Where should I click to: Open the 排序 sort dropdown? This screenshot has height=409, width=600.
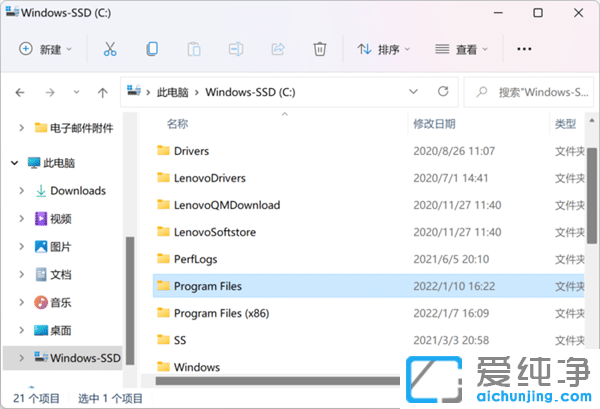pyautogui.click(x=383, y=49)
